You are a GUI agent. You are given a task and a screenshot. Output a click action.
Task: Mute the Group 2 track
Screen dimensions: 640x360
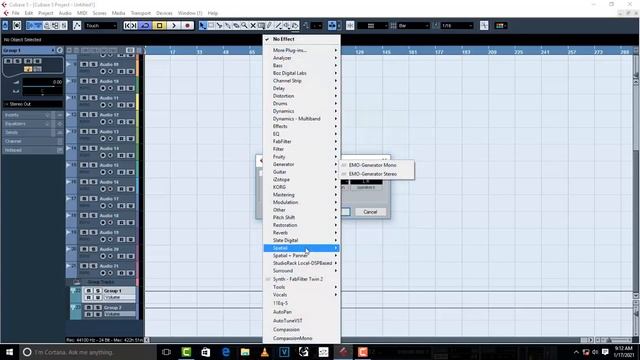pos(89,307)
